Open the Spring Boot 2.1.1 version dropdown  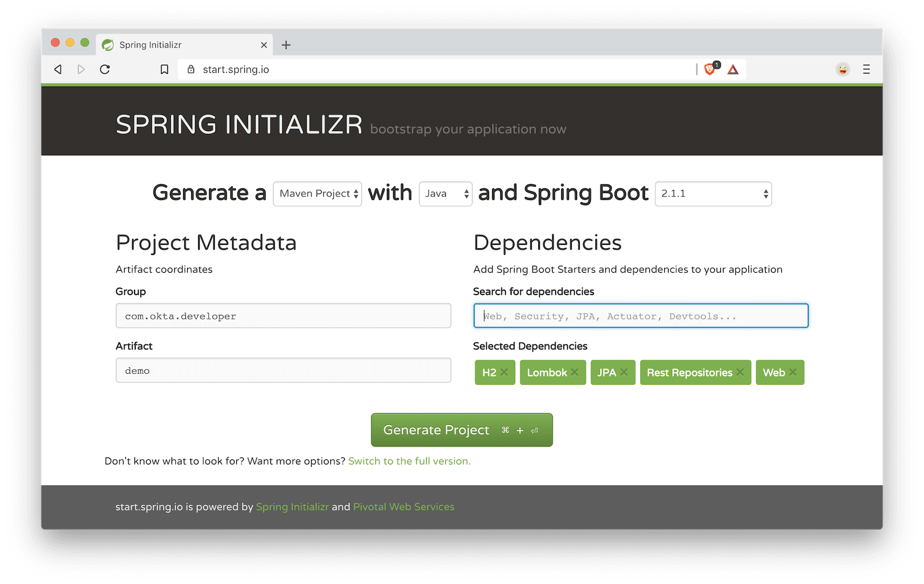[713, 194]
